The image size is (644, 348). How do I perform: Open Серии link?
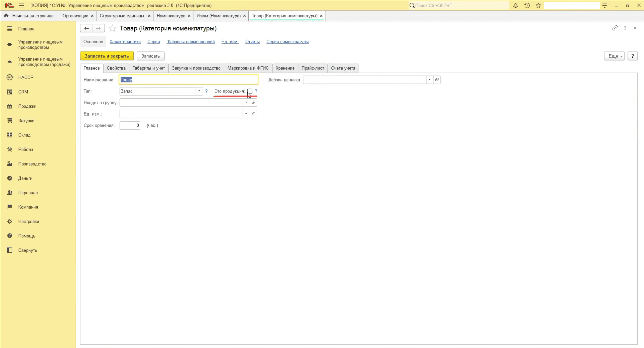tap(154, 42)
